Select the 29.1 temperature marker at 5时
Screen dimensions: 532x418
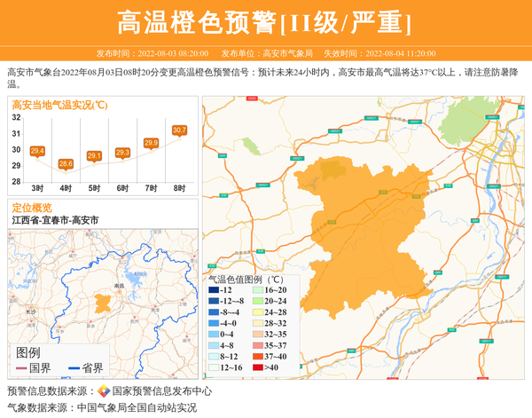(x=94, y=156)
